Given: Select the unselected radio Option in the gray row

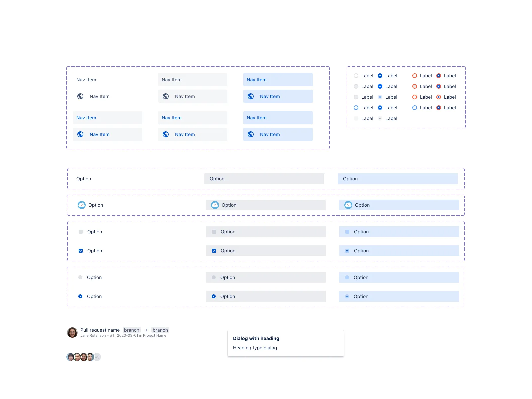Looking at the screenshot, I should (213, 277).
